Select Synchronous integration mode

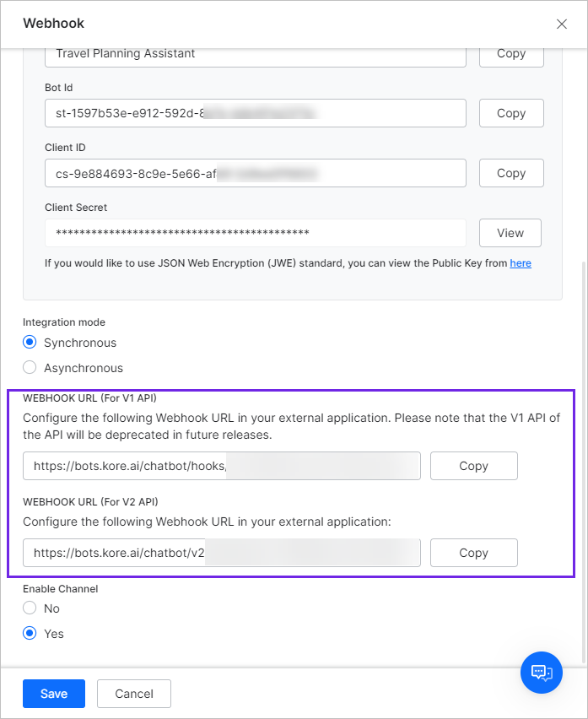tap(30, 343)
